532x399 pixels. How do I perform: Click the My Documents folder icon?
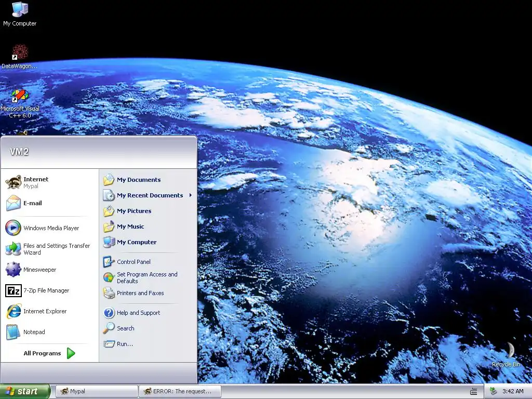coord(109,179)
